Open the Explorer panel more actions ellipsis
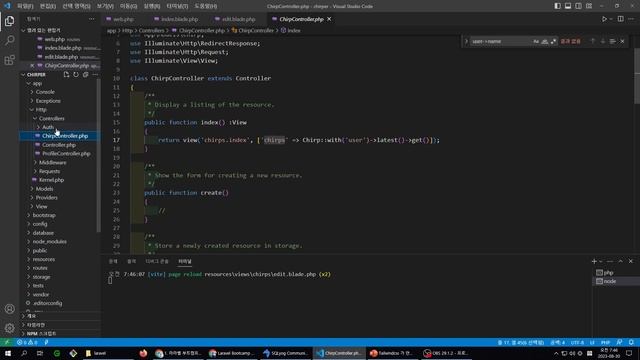 tap(91, 19)
